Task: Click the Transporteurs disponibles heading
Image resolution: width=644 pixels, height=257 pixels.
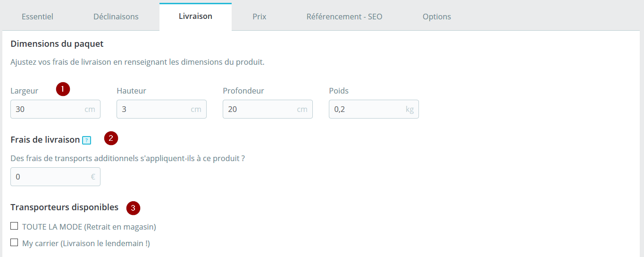Action: point(64,207)
